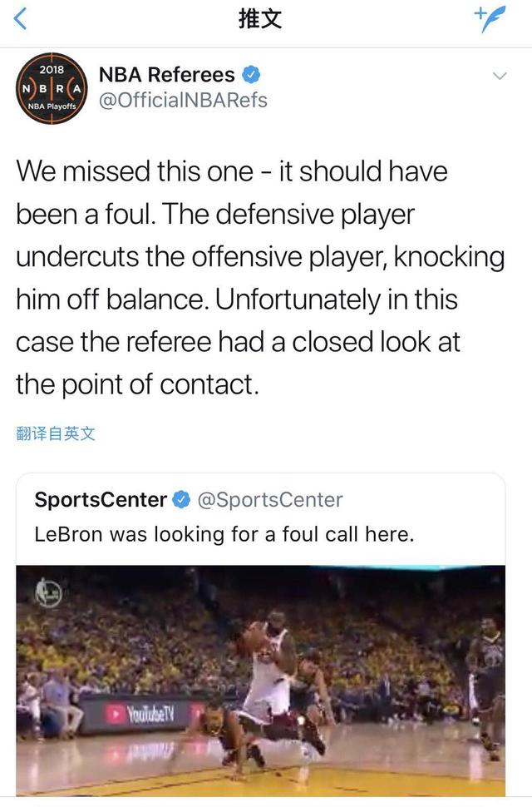Tap the back arrow in the header
532x807 pixels.
coord(22,19)
